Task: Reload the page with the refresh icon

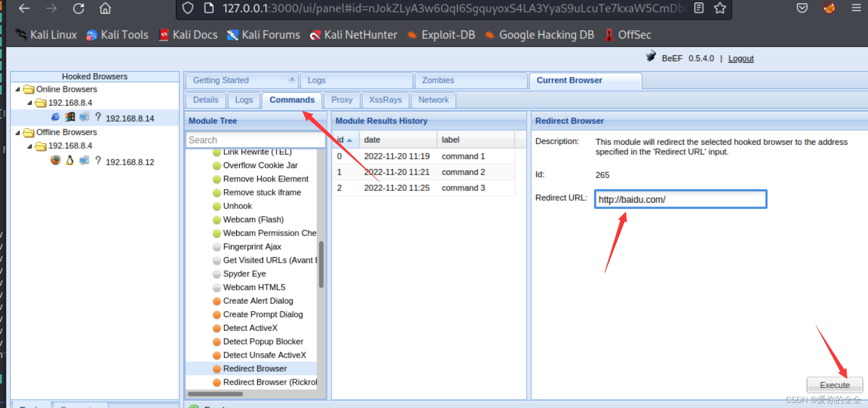Action: [78, 8]
